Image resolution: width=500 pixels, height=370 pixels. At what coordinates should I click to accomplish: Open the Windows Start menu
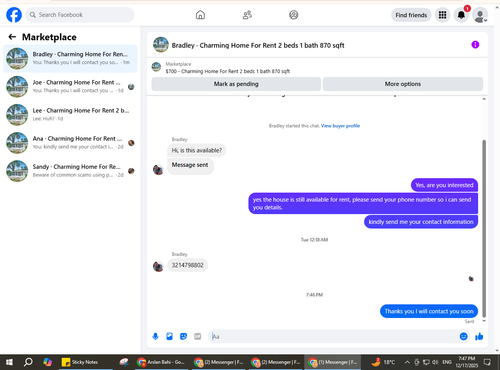pos(9,362)
